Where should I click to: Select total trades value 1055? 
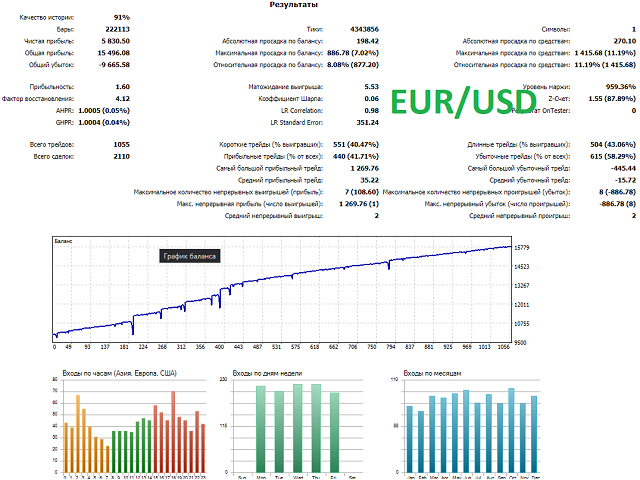pos(122,145)
